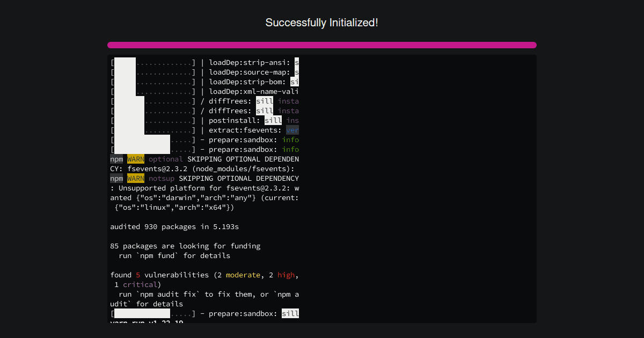Click the highlighted sill marker near postinstall
Screen dimensions: 644x338
click(x=273, y=120)
